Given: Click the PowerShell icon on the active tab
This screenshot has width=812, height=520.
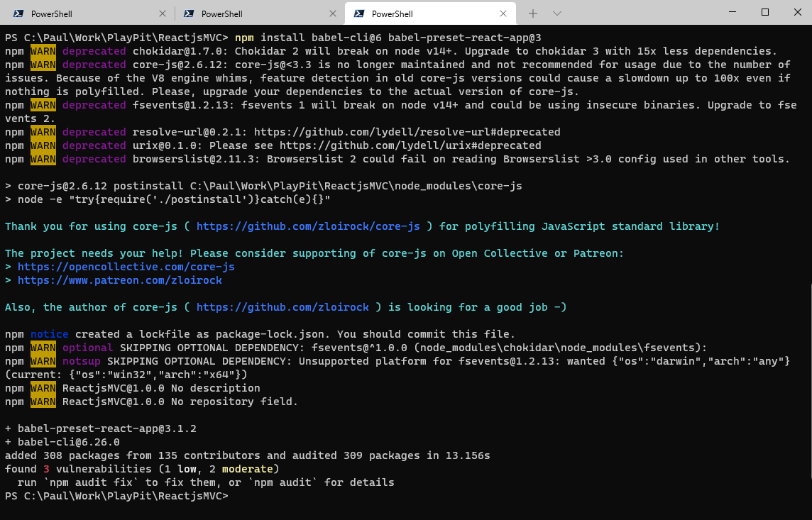Looking at the screenshot, I should [x=359, y=13].
